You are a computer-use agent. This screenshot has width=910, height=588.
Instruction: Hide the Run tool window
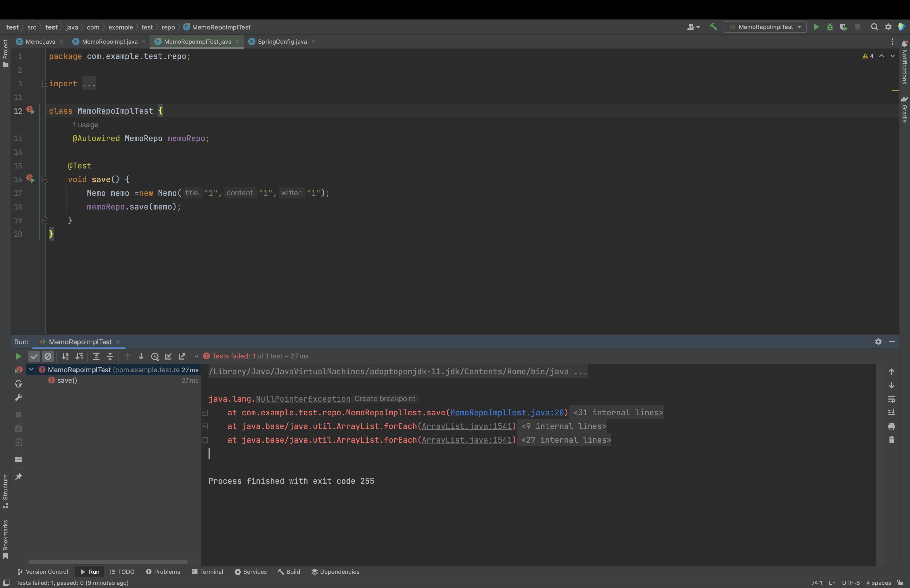click(892, 342)
